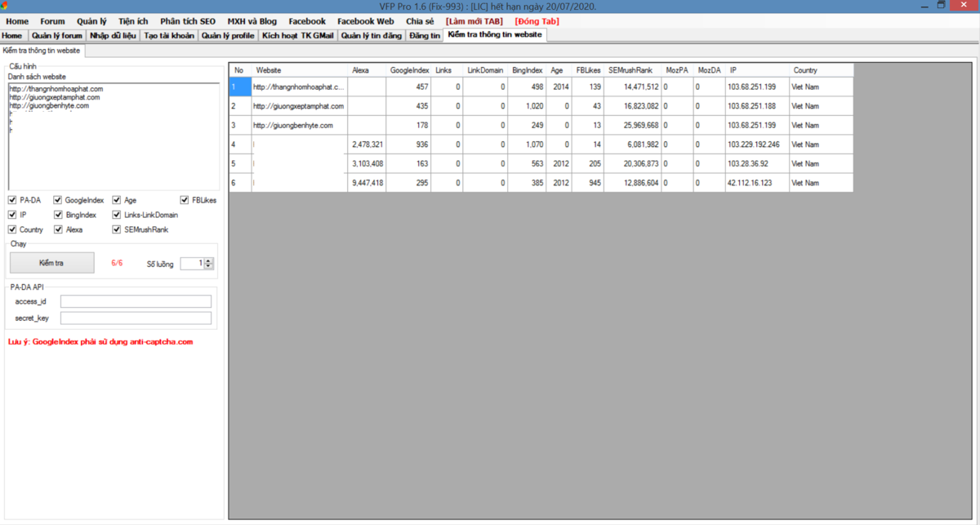Switch to the Quản lý forum tab
This screenshot has width=980, height=525.
click(56, 36)
